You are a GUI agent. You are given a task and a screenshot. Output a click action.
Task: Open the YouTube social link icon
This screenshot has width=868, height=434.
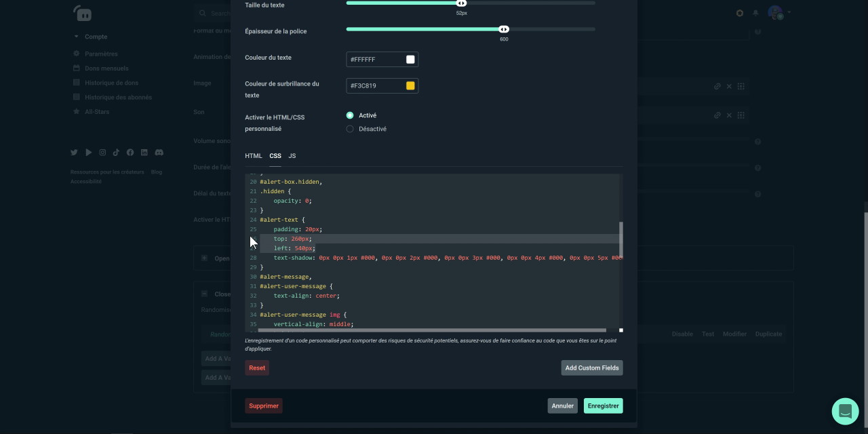point(88,153)
